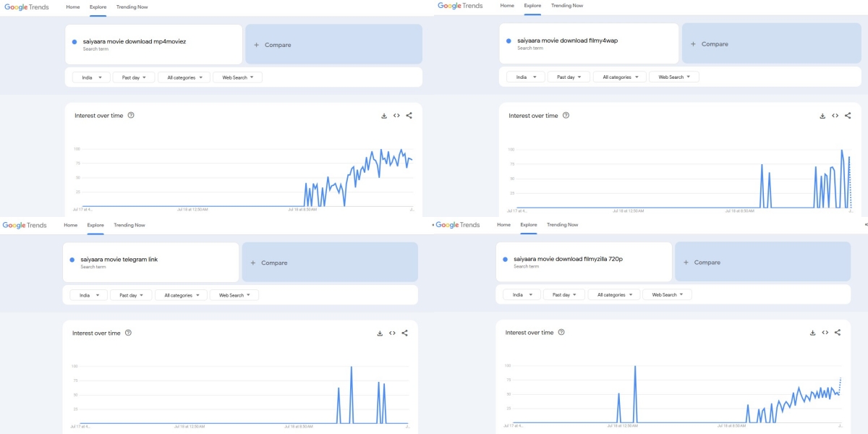Expand Past day dropdown under filmy4wap term
Viewport: 868px width, 434px height.
pos(569,77)
